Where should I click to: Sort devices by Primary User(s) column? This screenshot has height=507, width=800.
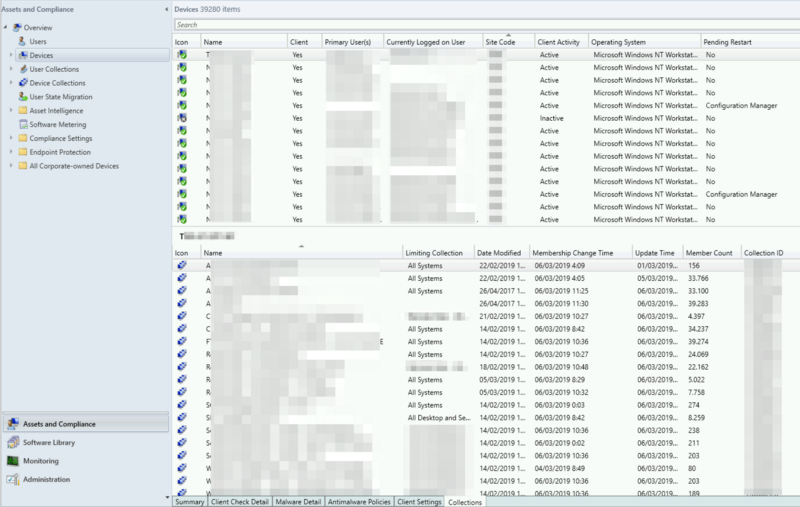[x=353, y=42]
